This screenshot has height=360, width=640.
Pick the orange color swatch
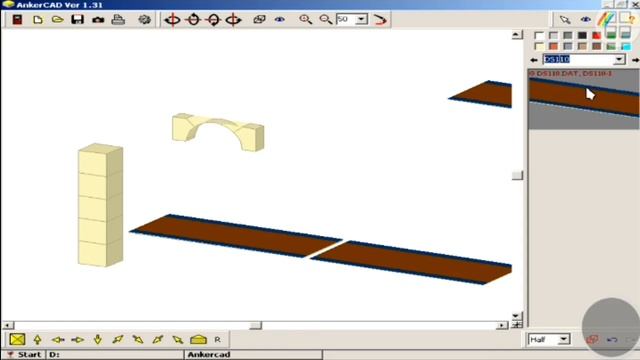[553, 46]
